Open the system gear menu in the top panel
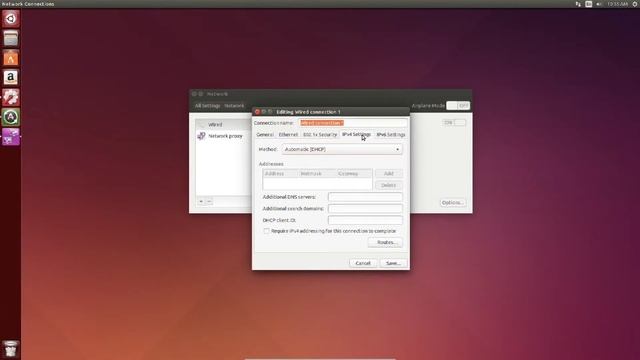 coord(636,4)
